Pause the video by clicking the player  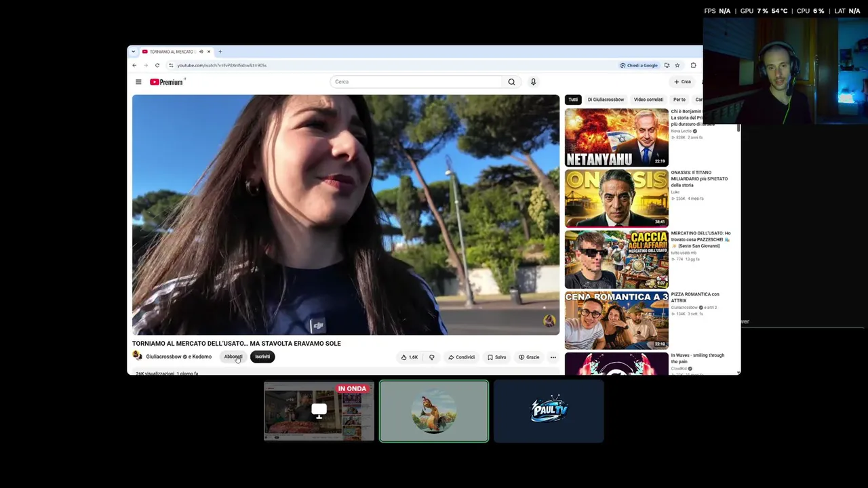tap(346, 215)
